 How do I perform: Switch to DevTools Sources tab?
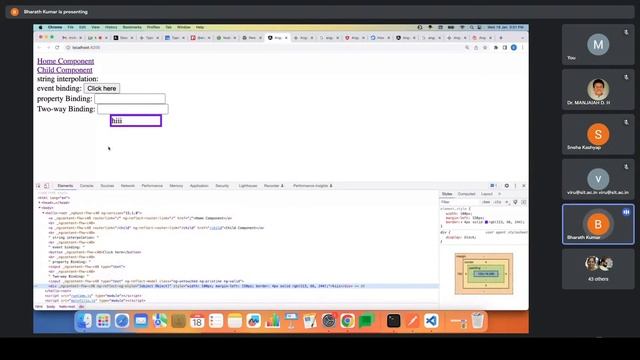(107, 186)
